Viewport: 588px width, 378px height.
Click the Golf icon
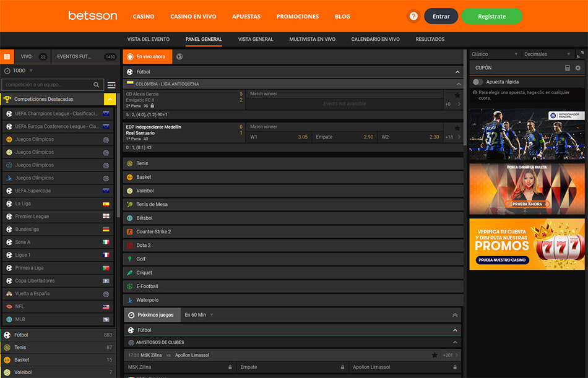(130, 259)
